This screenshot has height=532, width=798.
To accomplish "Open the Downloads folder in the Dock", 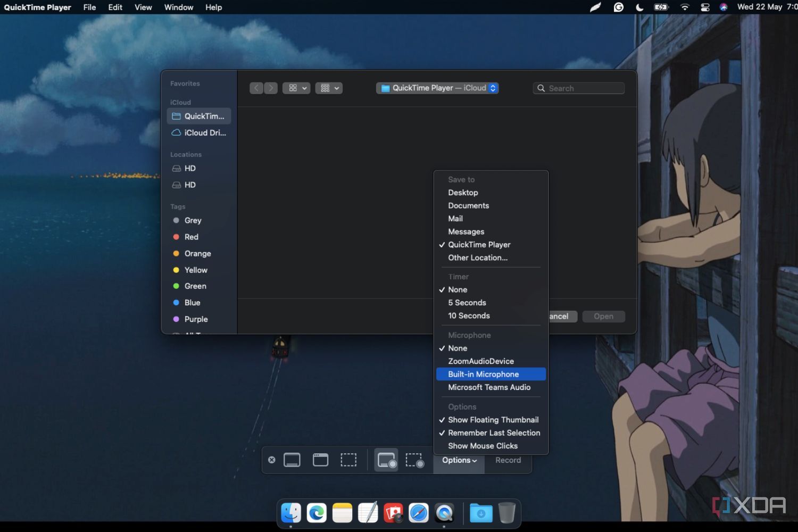I will click(481, 513).
